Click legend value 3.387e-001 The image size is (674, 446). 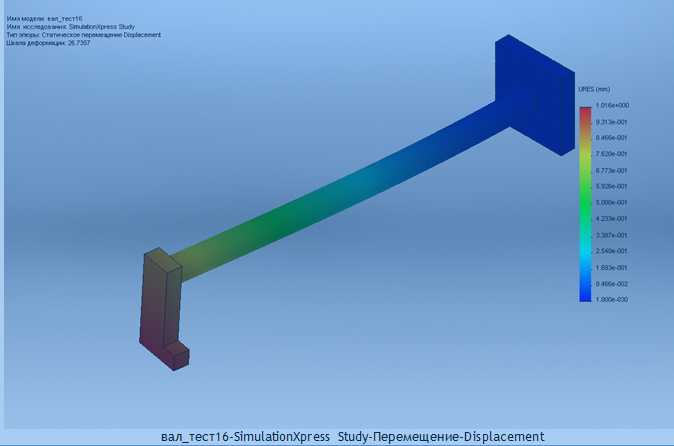[611, 235]
